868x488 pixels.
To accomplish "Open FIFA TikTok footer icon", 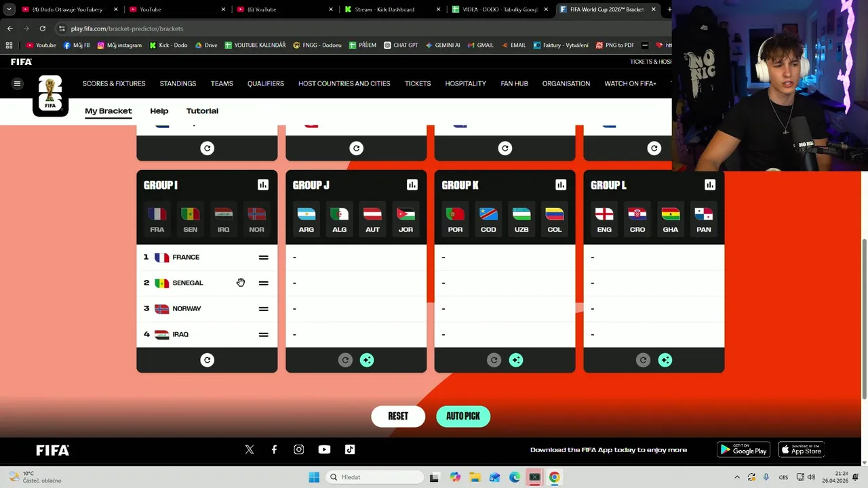I will pos(350,449).
